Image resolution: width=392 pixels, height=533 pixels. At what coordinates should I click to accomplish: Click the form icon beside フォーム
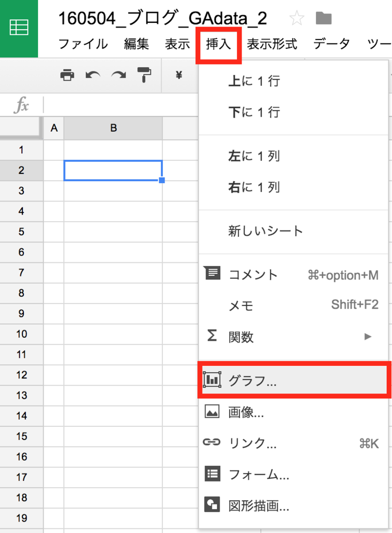pyautogui.click(x=212, y=474)
